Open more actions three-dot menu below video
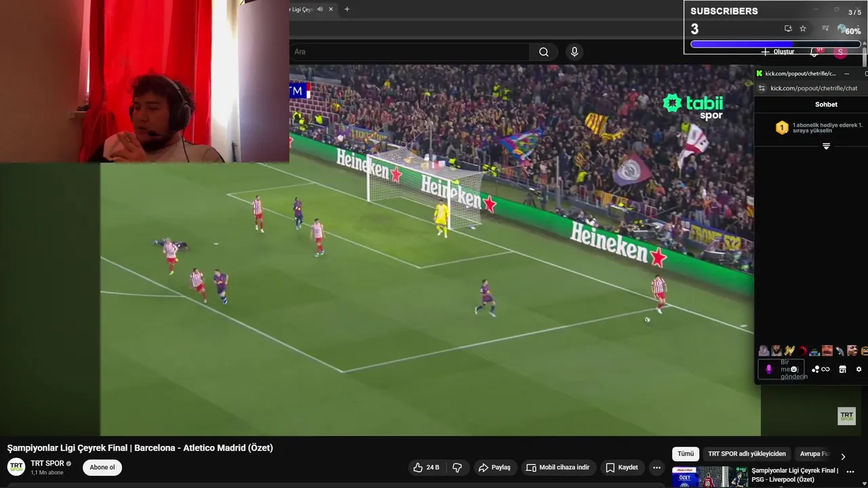 tap(656, 468)
